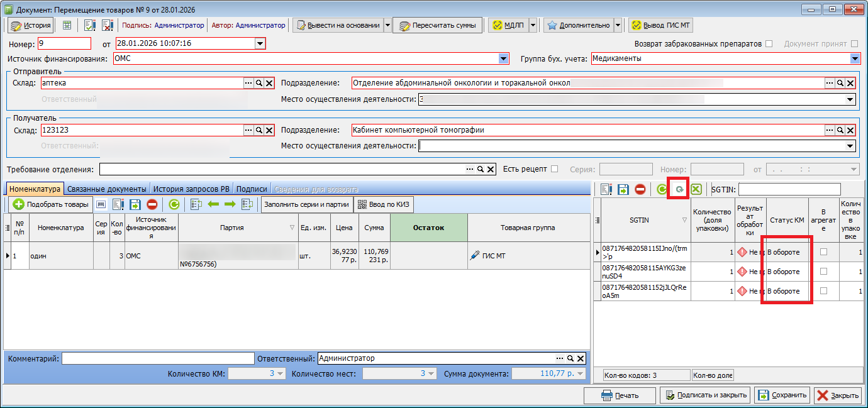Click the table grid icon in the top toolbar

[67, 25]
